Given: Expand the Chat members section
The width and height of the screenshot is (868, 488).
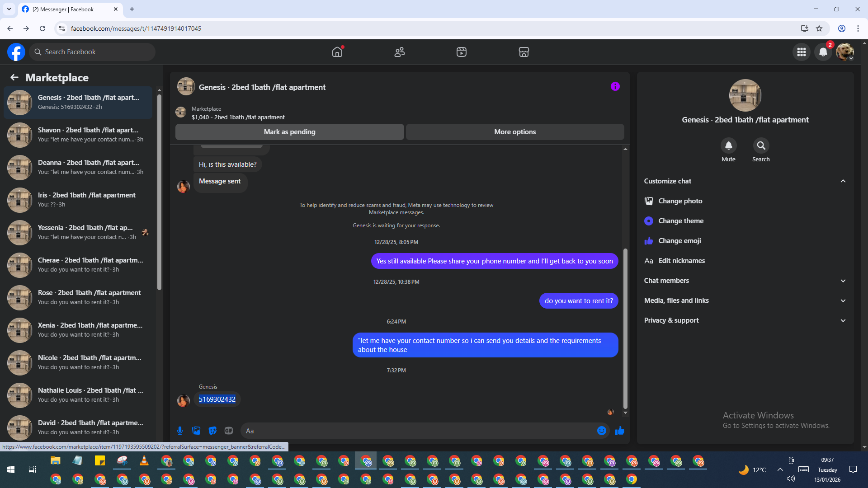Looking at the screenshot, I should pyautogui.click(x=843, y=281).
